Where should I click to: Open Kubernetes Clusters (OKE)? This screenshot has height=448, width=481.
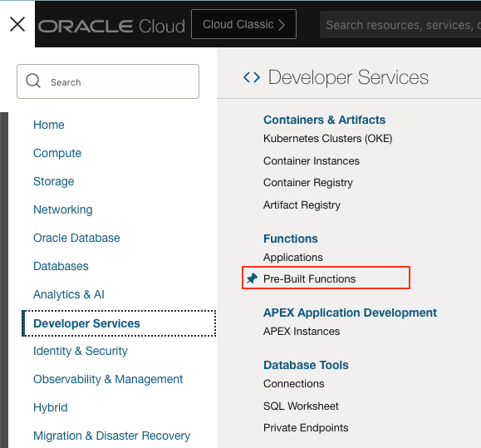click(x=328, y=139)
